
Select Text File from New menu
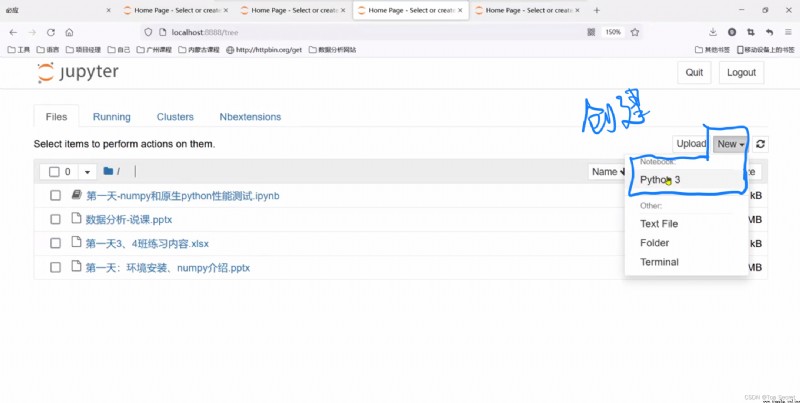click(x=686, y=223)
